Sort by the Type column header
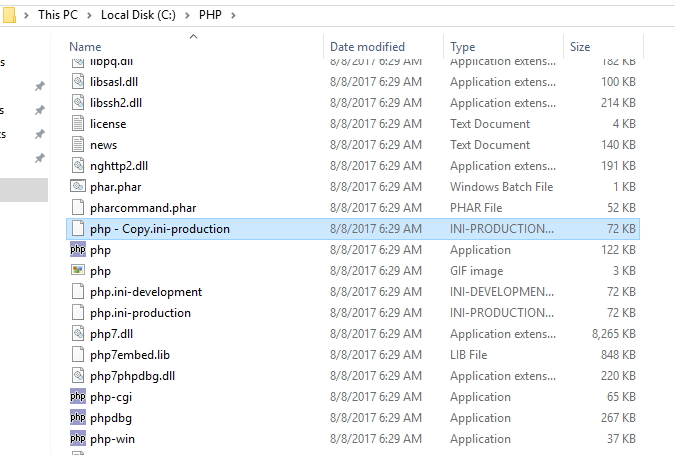 point(463,46)
